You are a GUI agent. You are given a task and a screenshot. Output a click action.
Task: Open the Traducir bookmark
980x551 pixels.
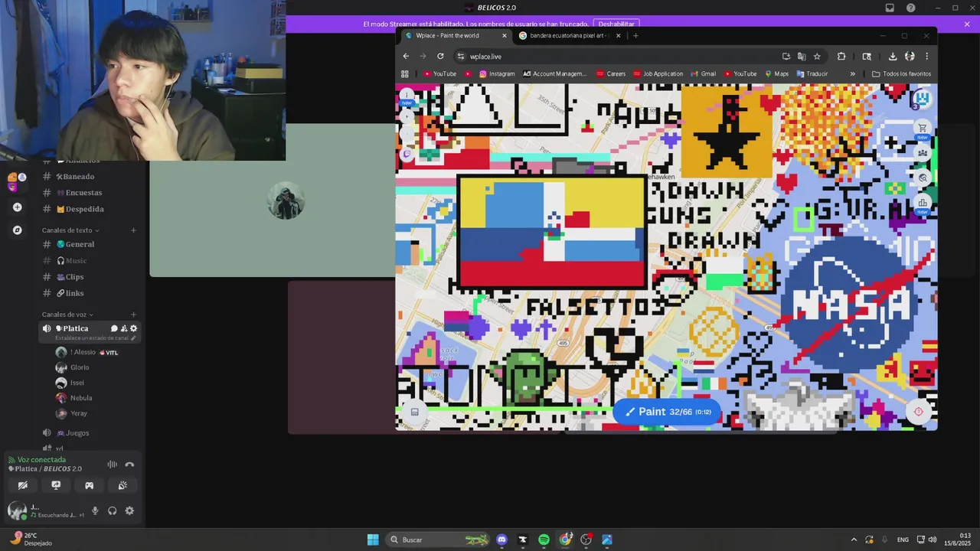[812, 73]
